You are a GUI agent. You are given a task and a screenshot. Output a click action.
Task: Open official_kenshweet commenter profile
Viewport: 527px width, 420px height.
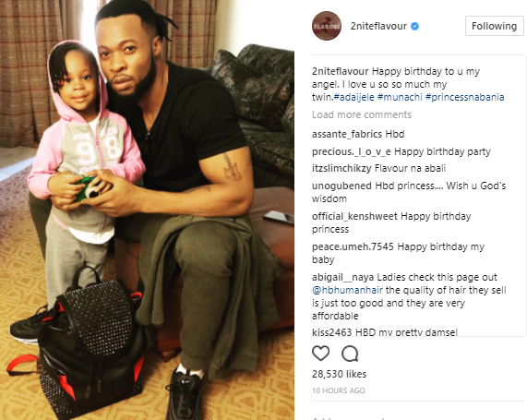(354, 216)
